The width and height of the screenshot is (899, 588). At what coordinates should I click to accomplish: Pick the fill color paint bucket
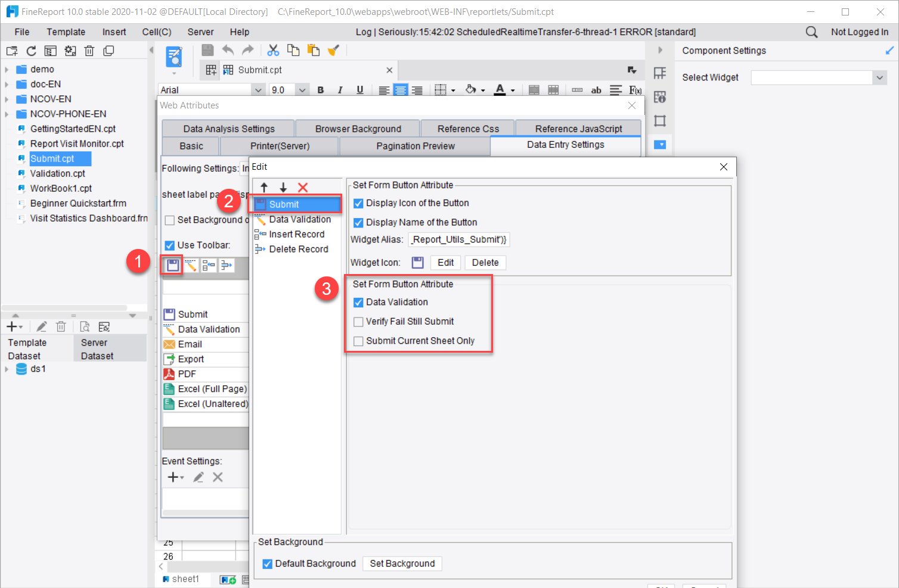coord(471,90)
